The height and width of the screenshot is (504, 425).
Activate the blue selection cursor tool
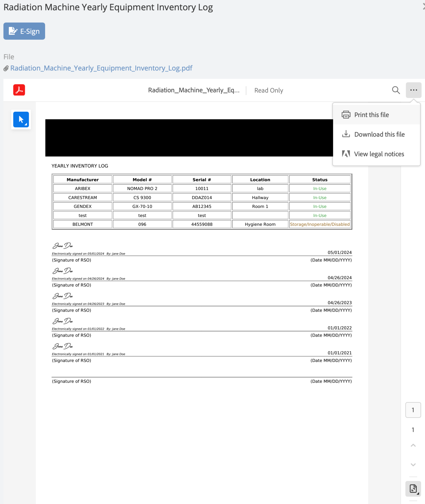pyautogui.click(x=21, y=120)
